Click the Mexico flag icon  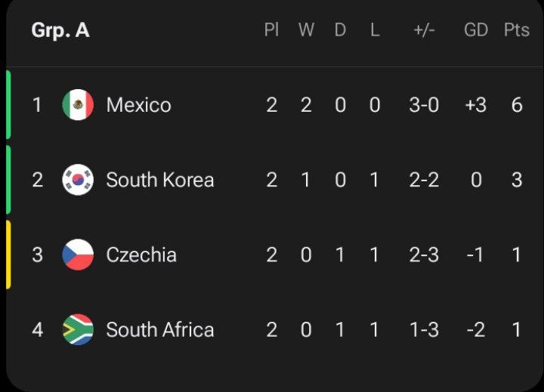pos(78,105)
